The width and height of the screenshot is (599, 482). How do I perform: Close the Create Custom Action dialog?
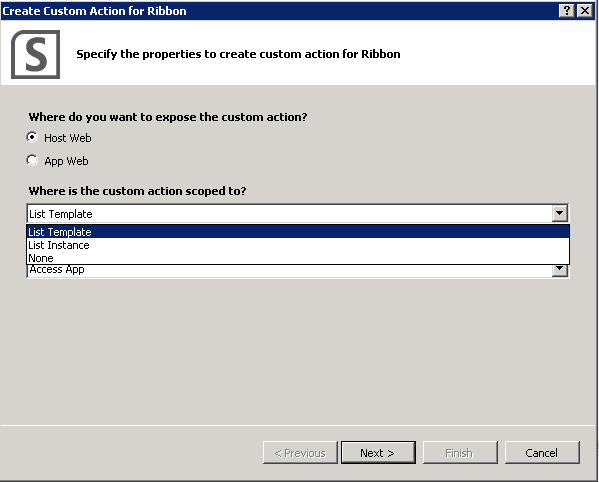pos(585,11)
